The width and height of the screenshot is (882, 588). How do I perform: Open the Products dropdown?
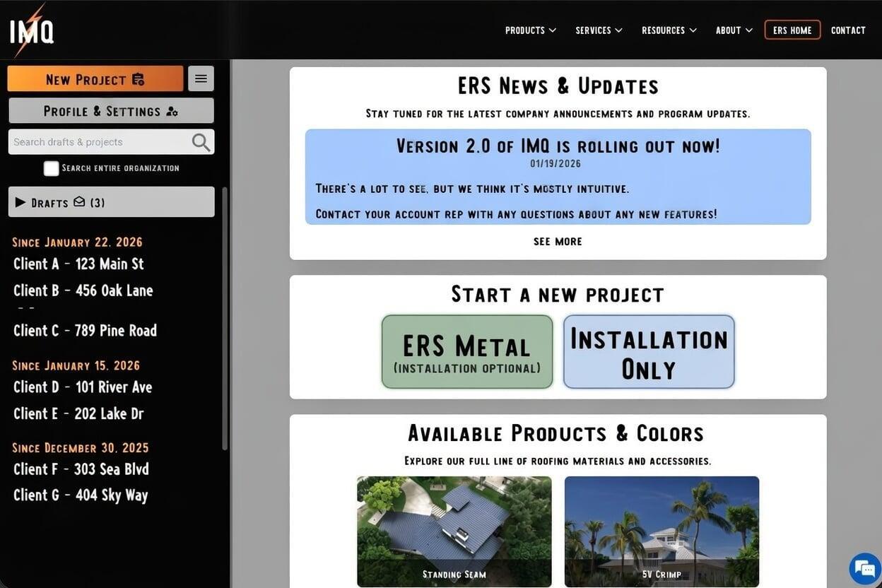(x=530, y=30)
